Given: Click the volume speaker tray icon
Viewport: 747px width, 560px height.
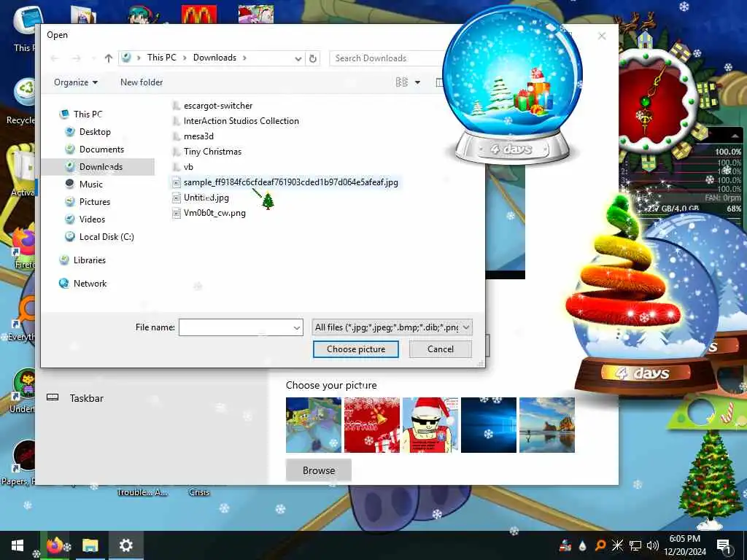Looking at the screenshot, I should click(653, 545).
